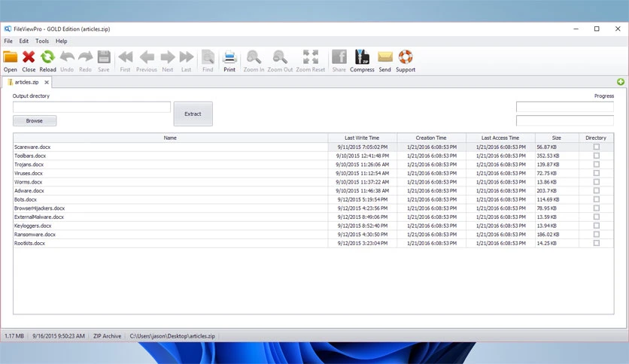This screenshot has height=364, width=629.
Task: Click the Share Facebook icon
Action: pyautogui.click(x=339, y=57)
